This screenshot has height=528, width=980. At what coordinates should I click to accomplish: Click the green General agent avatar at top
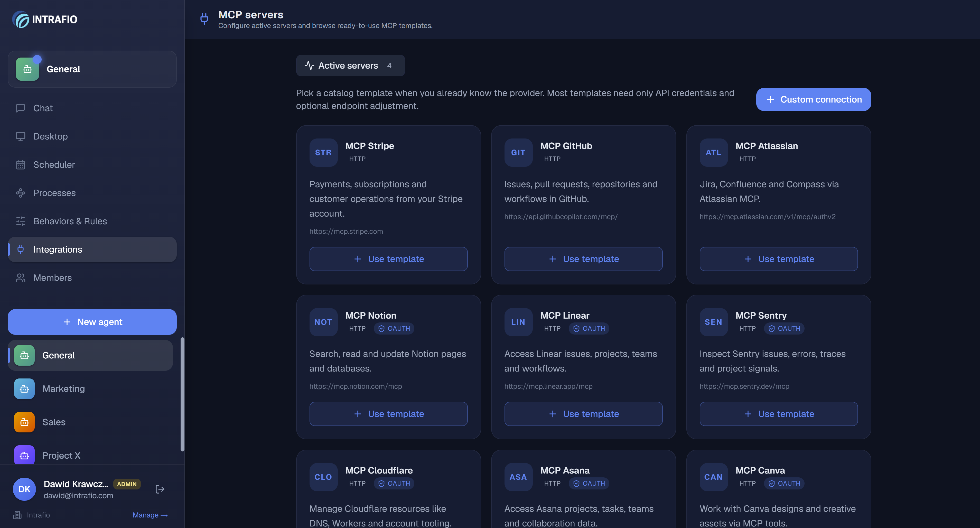tap(27, 69)
